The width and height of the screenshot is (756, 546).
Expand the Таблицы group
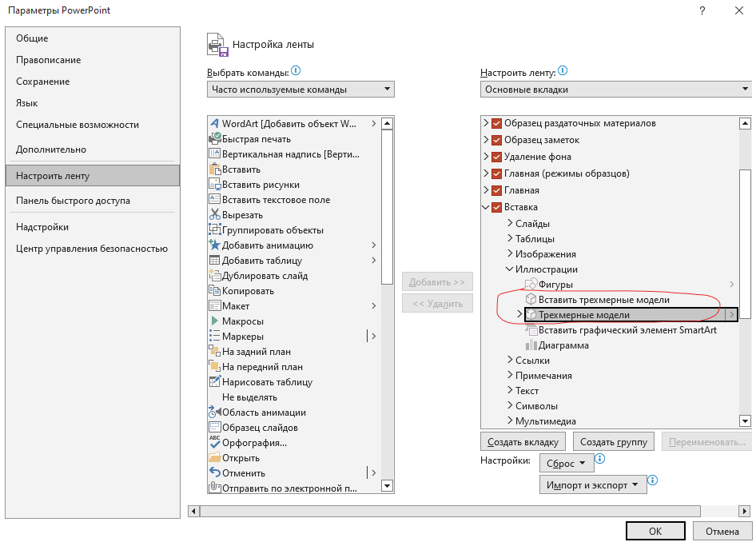coord(510,238)
